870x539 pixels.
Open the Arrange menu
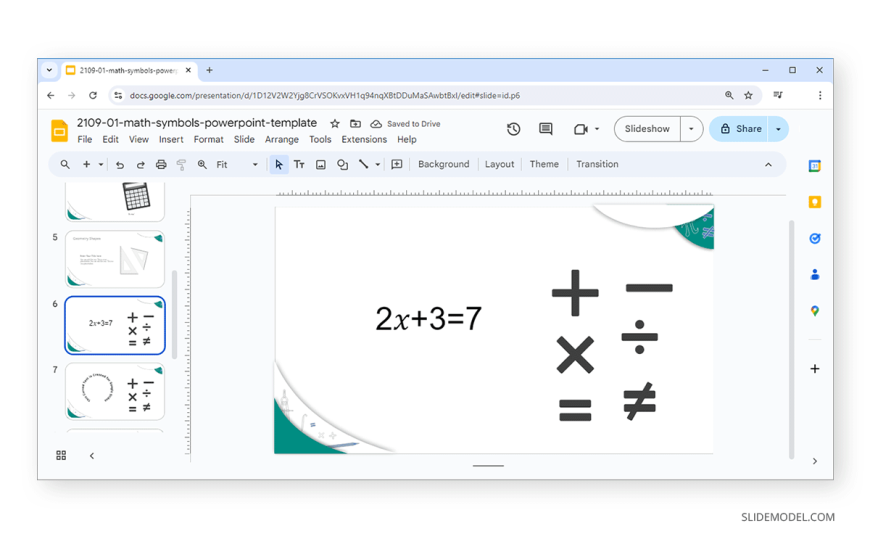282,139
